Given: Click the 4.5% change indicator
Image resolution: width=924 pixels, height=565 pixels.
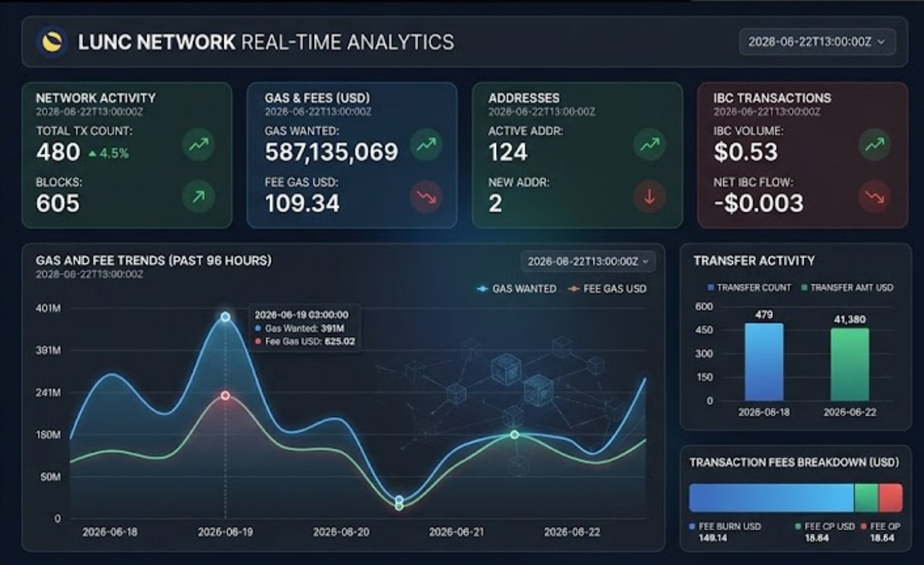Looking at the screenshot, I should click(x=109, y=153).
